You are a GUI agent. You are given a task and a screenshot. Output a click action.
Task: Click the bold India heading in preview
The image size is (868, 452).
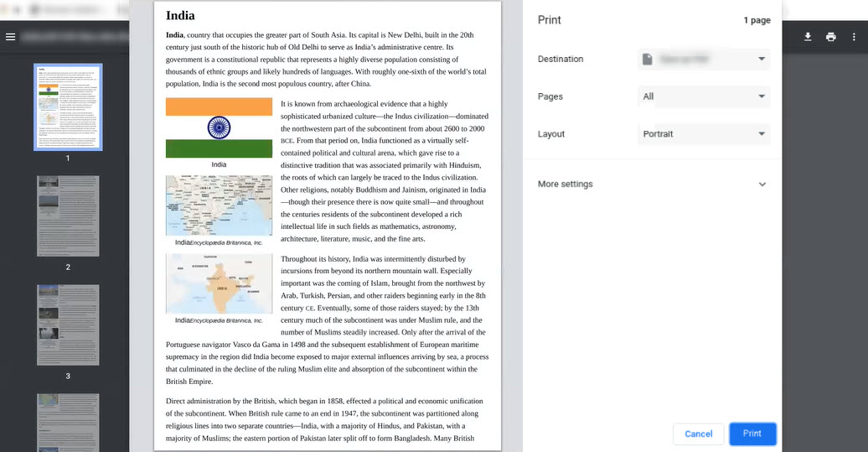(180, 15)
